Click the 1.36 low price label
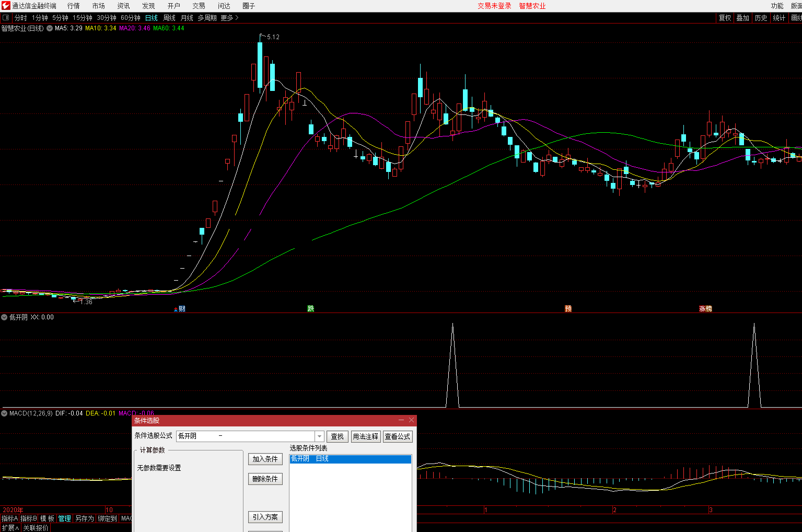 86,302
